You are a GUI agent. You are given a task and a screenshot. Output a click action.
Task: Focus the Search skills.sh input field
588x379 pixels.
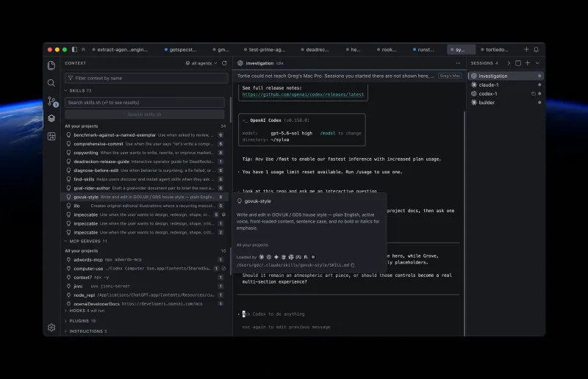144,102
